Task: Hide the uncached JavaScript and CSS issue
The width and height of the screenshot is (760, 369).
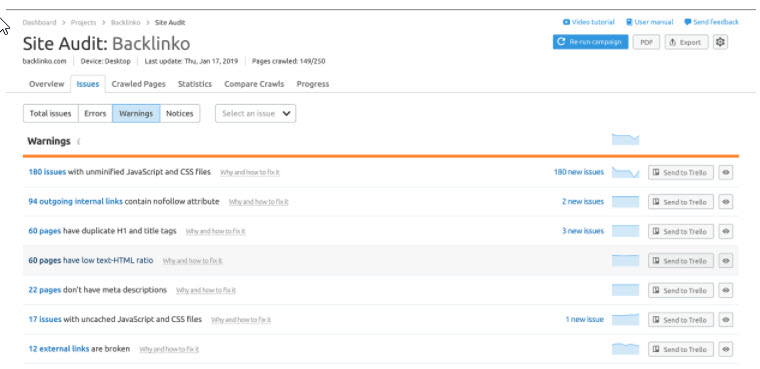Action: 726,320
